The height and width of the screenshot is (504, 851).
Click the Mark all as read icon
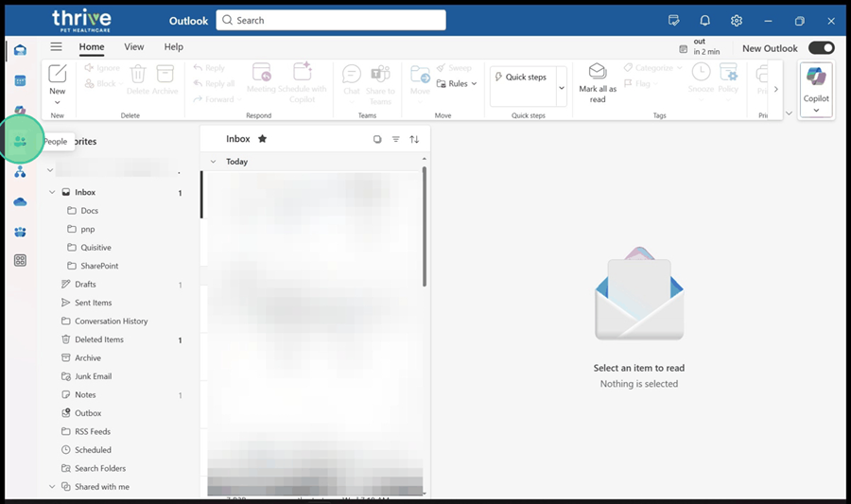pos(598,73)
